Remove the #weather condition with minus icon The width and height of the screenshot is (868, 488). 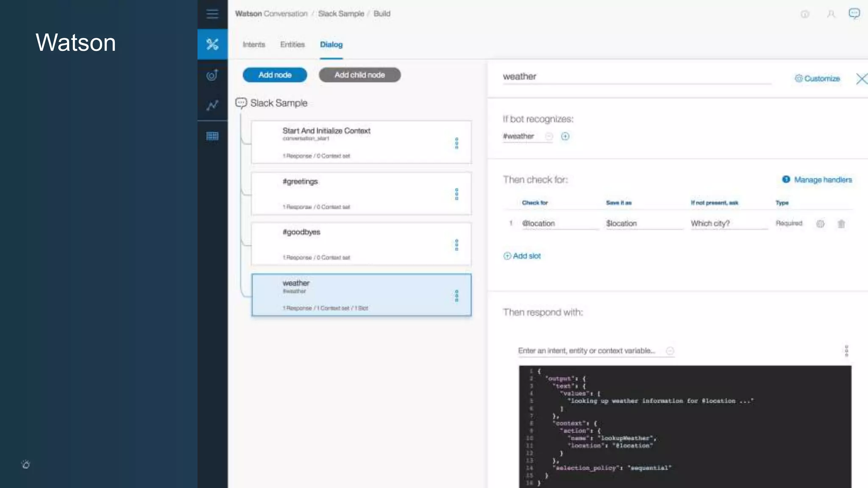coord(549,136)
